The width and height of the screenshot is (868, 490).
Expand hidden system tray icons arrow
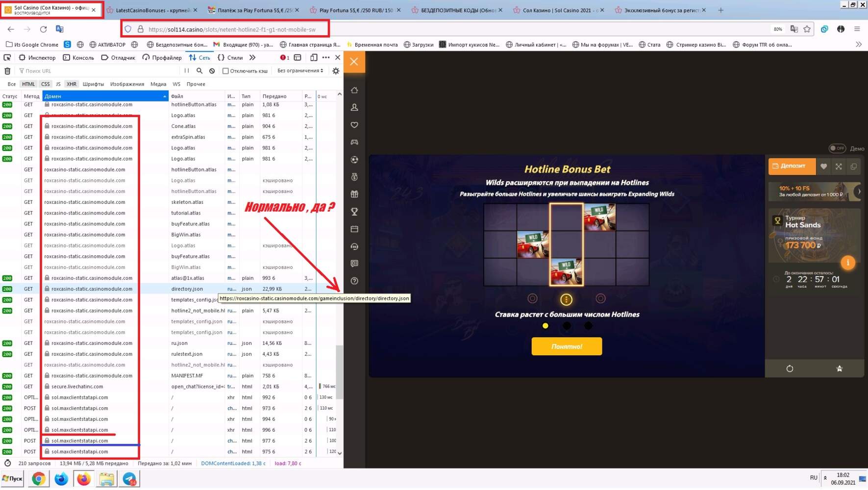(x=825, y=478)
